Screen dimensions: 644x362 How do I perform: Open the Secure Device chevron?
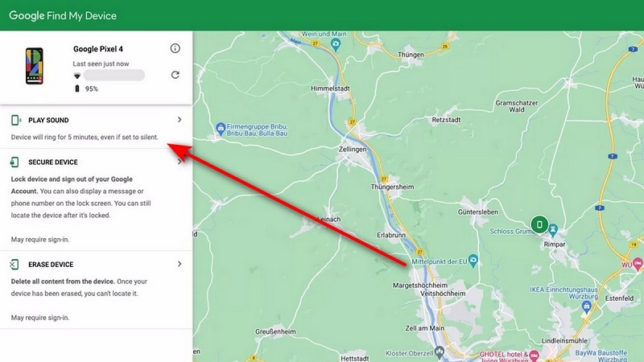tap(180, 162)
